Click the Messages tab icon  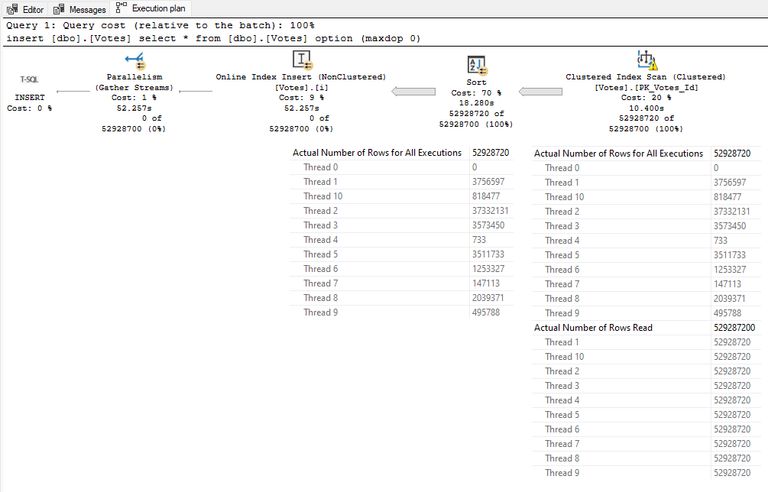59,9
